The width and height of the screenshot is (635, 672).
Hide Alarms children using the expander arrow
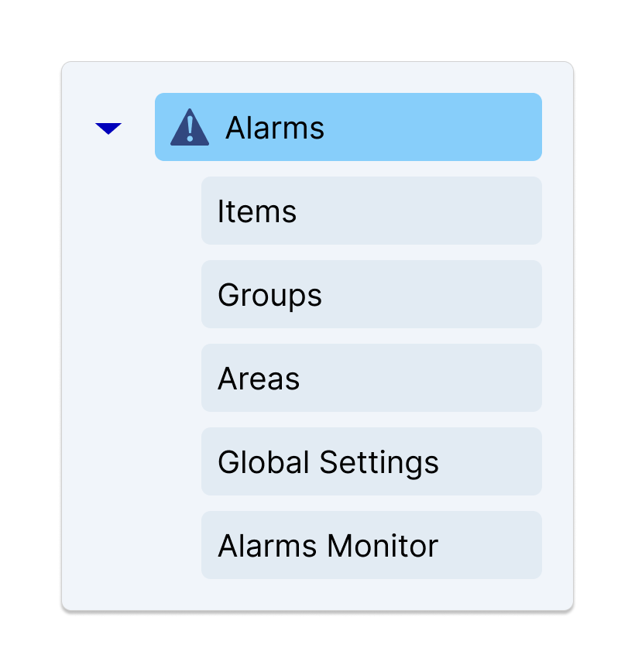pos(108,129)
